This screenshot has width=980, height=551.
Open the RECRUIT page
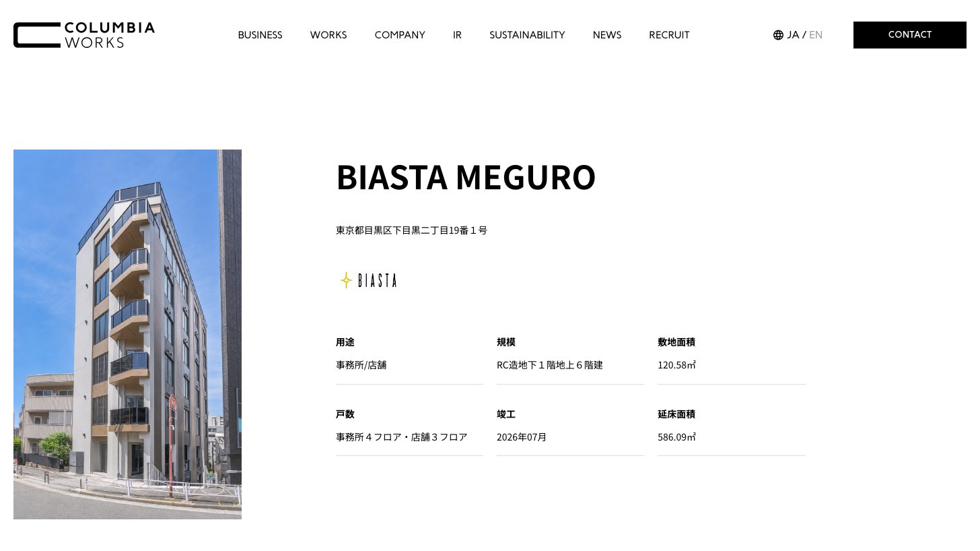669,35
